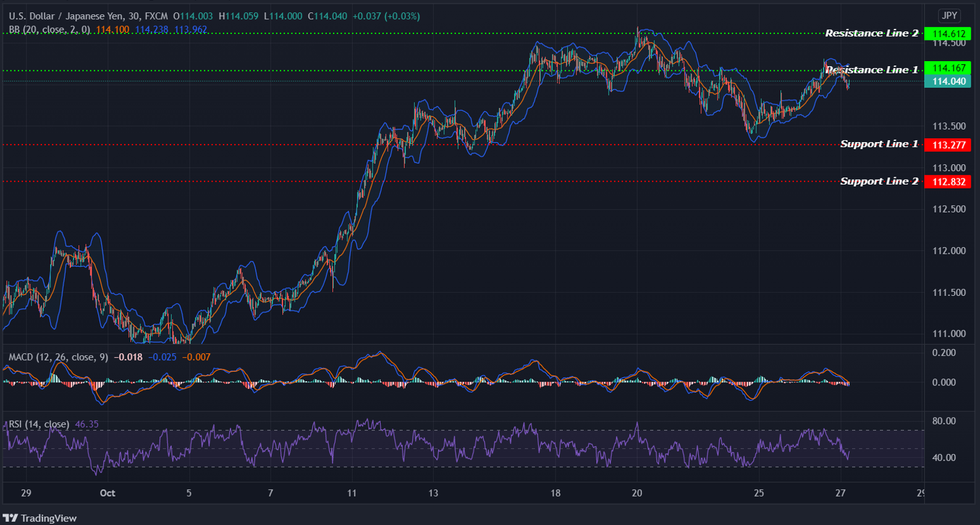The width and height of the screenshot is (980, 525).
Task: Open the JPY currency selector button
Action: (x=949, y=15)
